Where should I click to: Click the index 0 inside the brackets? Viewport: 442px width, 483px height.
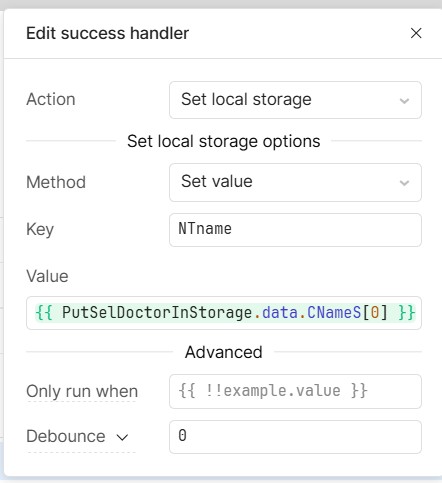(x=375, y=313)
